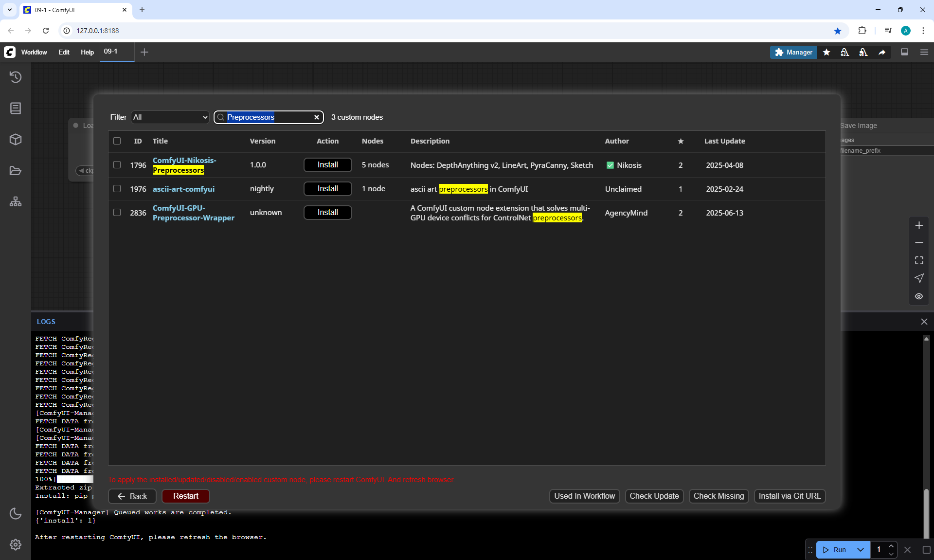
Task: Click the red Restart button
Action: 185,496
